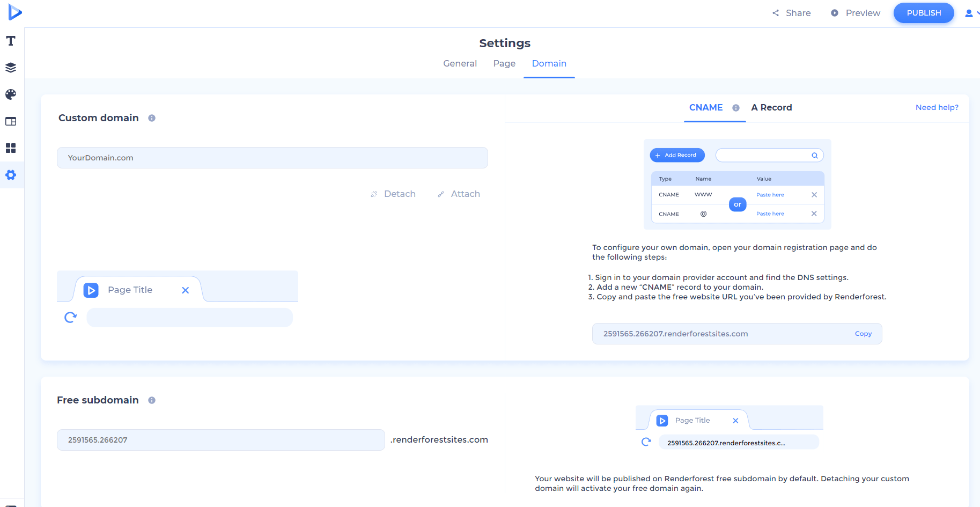Click the refresh icon in the subdomain preview

click(x=646, y=442)
